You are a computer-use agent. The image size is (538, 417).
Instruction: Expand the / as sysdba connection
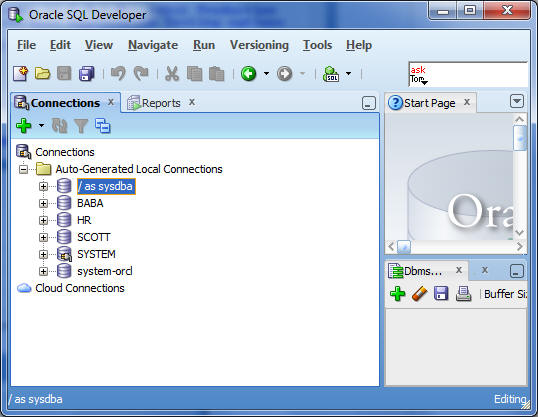click(43, 186)
